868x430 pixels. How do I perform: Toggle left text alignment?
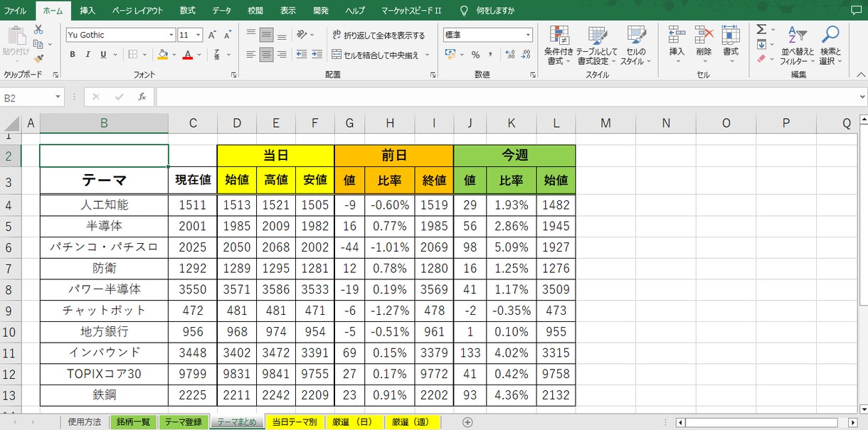pyautogui.click(x=250, y=55)
